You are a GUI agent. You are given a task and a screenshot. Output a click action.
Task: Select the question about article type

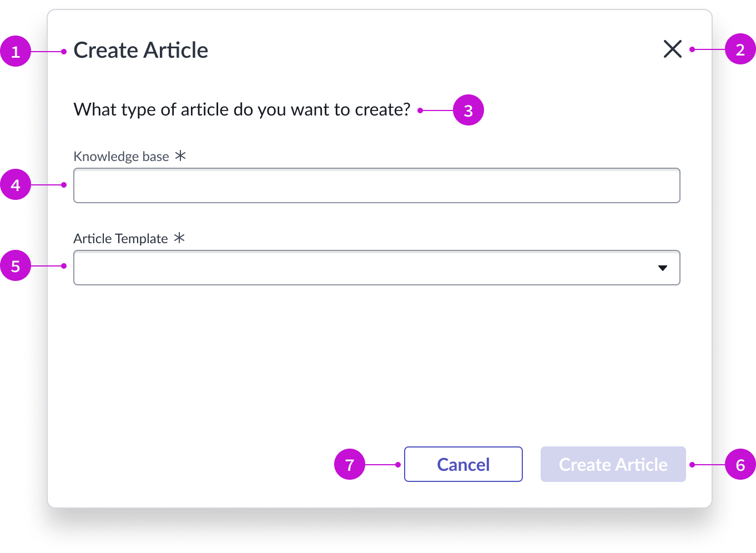pyautogui.click(x=241, y=109)
